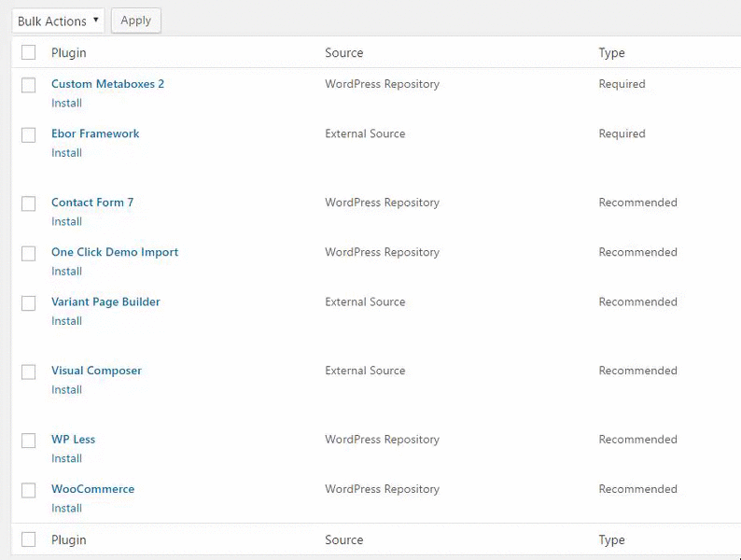This screenshot has height=560, width=741.
Task: Toggle the select-all checkbox in bottom footer
Action: 28,539
